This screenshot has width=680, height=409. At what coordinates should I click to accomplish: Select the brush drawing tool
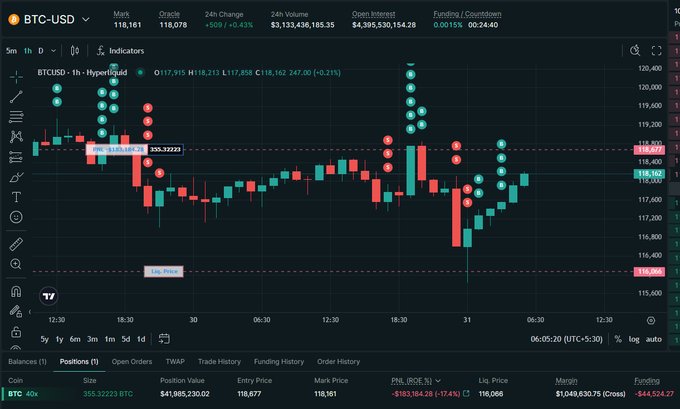[16, 177]
